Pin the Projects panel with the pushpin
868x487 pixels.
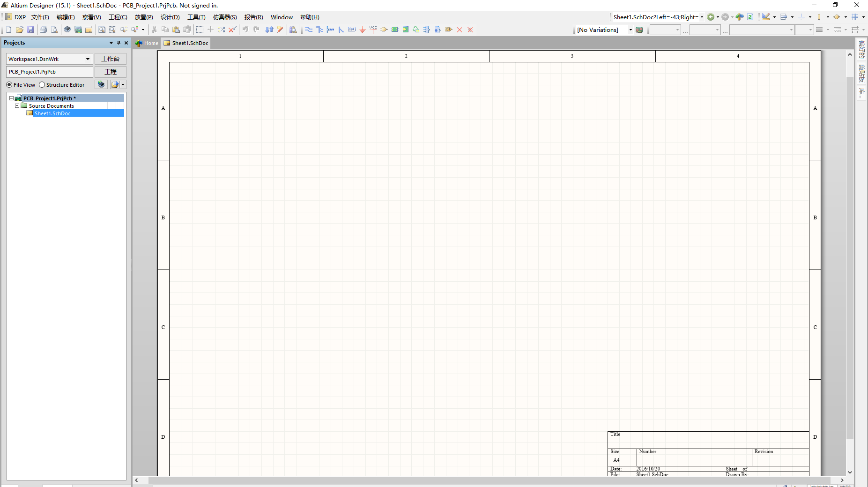click(119, 43)
